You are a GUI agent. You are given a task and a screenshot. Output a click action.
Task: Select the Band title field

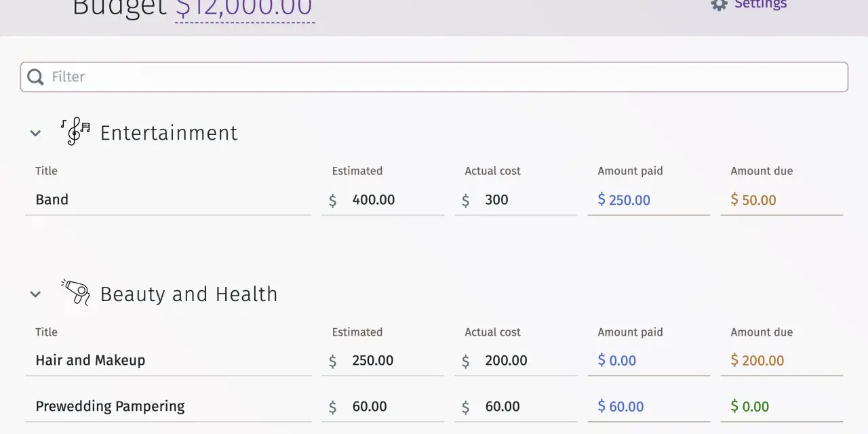pos(168,200)
